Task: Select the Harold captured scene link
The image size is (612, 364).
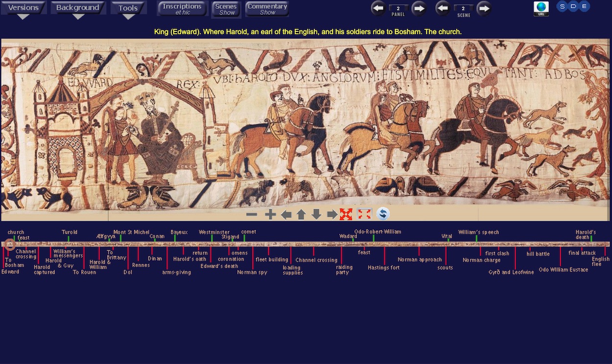Action: coord(44,270)
